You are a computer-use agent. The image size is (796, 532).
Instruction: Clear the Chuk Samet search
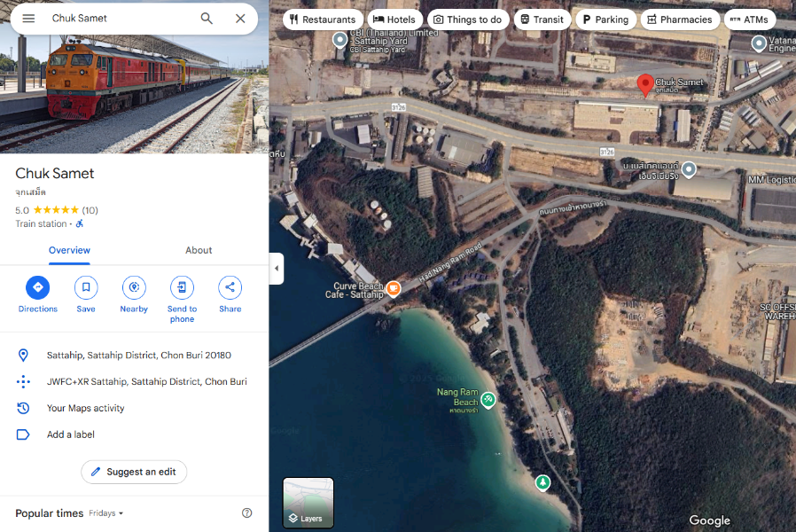click(x=240, y=19)
